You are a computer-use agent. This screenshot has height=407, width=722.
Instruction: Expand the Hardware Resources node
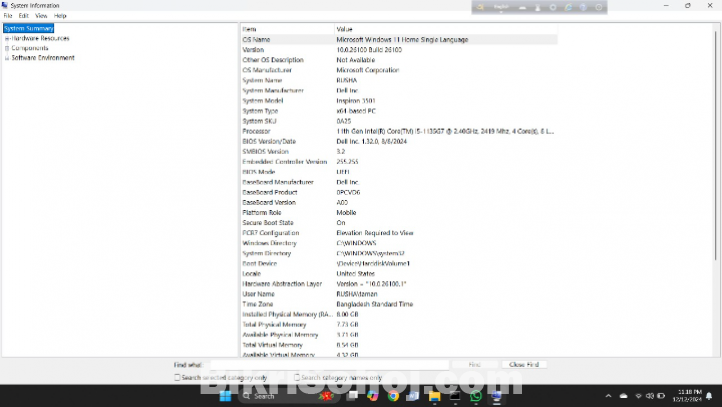coord(7,39)
